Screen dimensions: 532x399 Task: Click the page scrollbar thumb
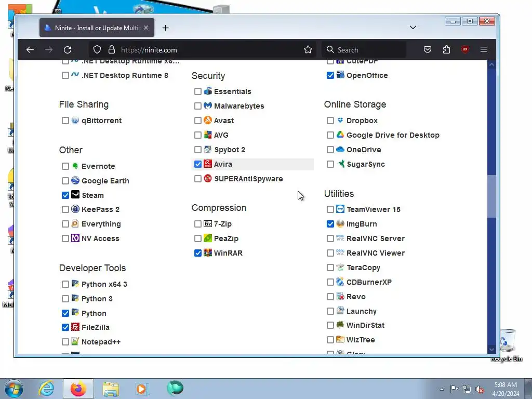(x=491, y=196)
